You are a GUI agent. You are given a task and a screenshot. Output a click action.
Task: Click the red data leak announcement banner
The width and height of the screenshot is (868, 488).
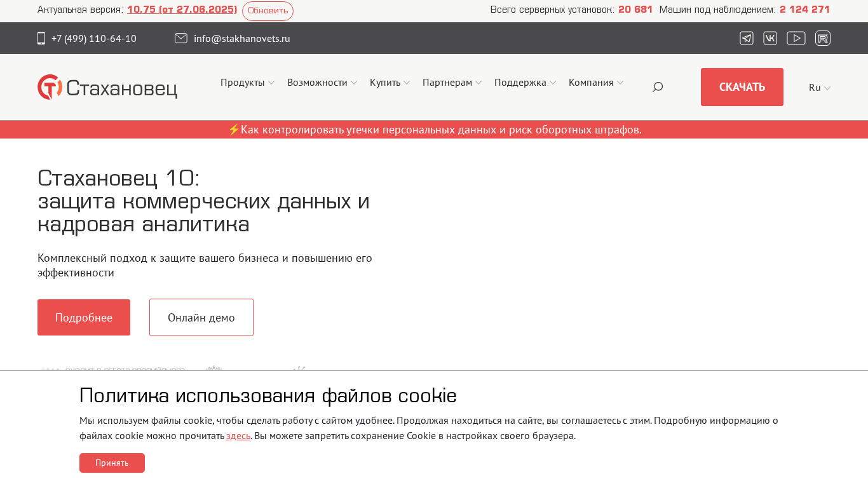point(434,130)
